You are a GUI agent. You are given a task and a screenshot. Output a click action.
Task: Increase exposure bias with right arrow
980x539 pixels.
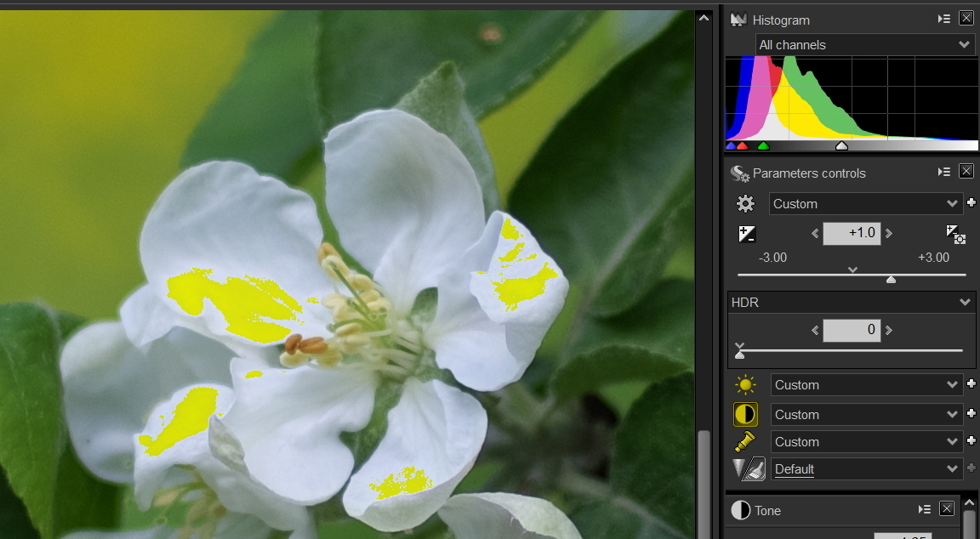click(889, 234)
